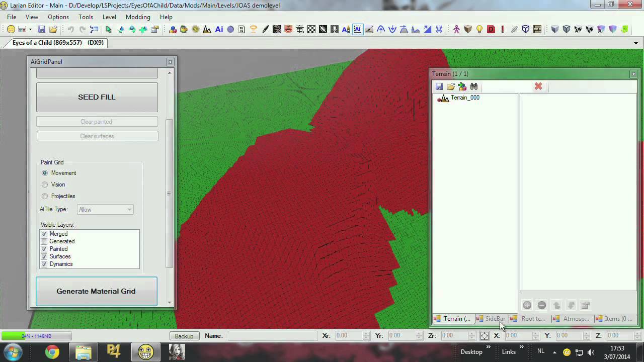Open the AiTile Type dropdown
The height and width of the screenshot is (362, 644).
[x=105, y=210]
